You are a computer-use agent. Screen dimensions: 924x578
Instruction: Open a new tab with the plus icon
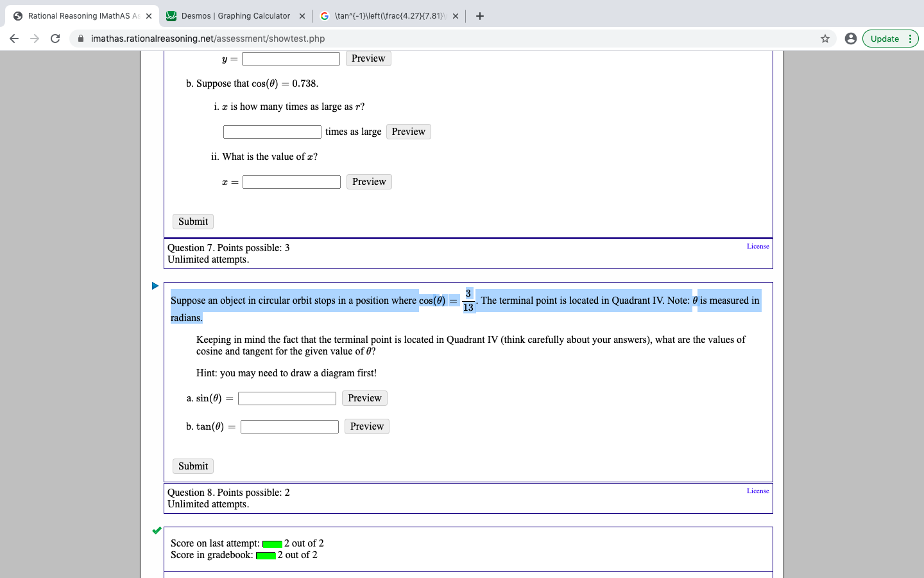pyautogui.click(x=479, y=15)
